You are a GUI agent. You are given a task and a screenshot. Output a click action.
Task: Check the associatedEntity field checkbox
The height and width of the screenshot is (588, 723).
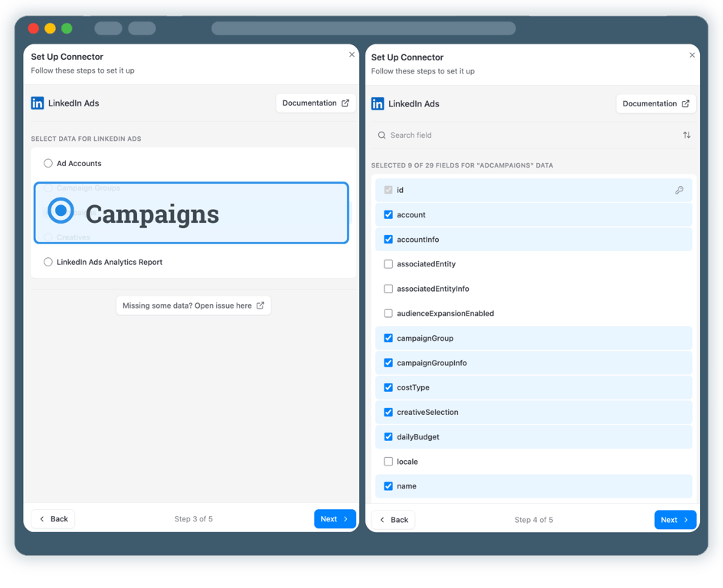(388, 264)
